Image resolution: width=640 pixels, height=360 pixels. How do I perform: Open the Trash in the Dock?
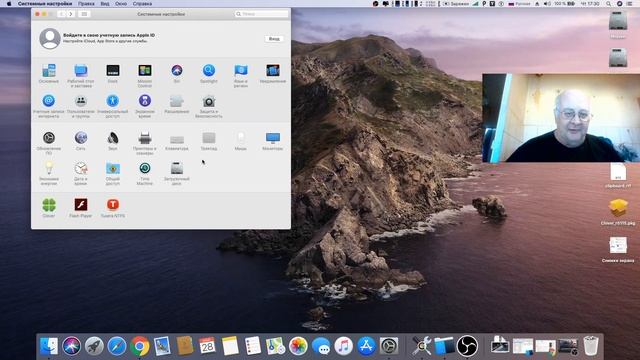591,346
